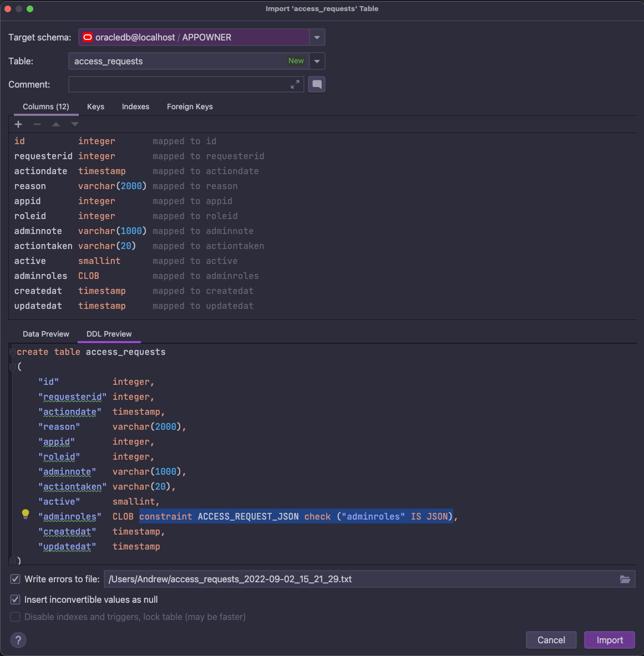Click the closing parenthesis fold marker

[13, 560]
